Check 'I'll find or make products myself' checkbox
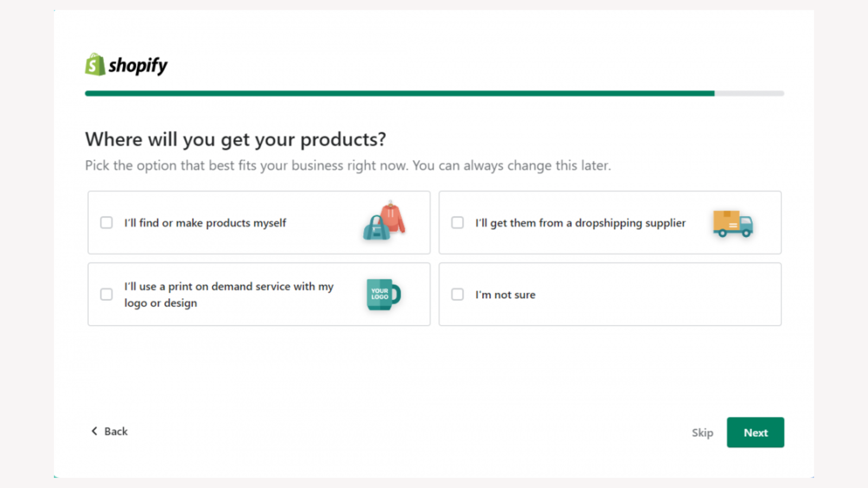Viewport: 868px width, 488px height. (106, 223)
